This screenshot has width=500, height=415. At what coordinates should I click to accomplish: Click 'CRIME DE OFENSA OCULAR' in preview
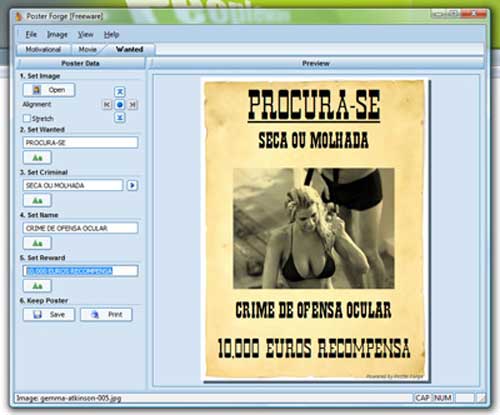coord(313,310)
